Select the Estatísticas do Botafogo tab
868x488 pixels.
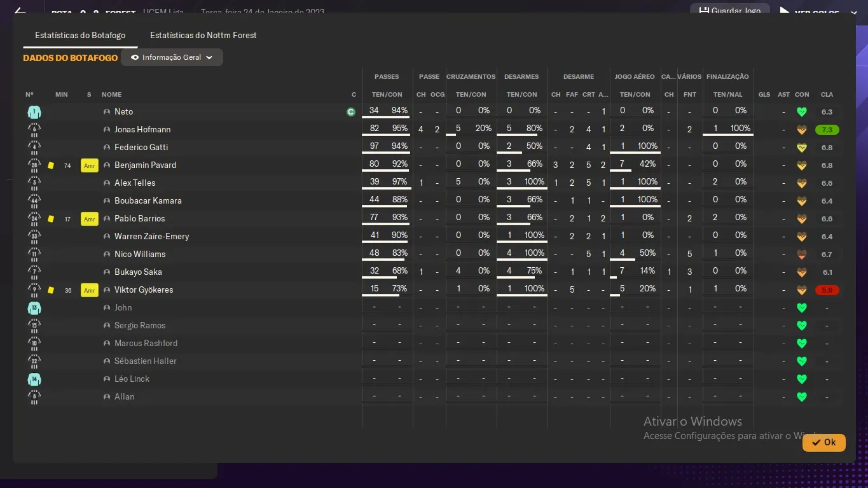[x=80, y=36]
